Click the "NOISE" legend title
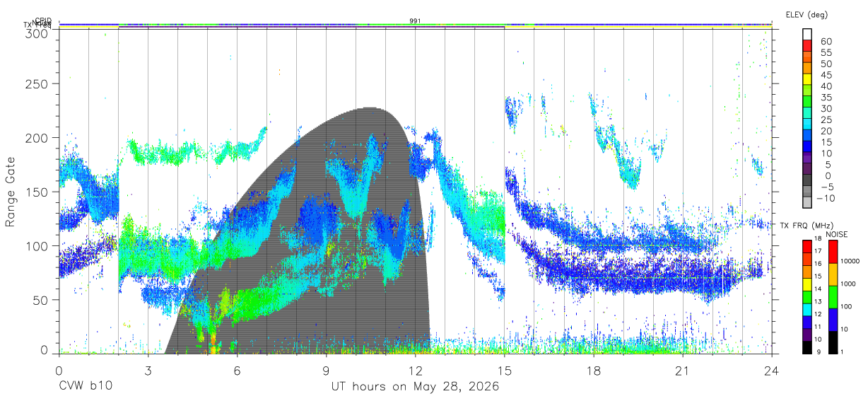868x401 pixels. (837, 234)
